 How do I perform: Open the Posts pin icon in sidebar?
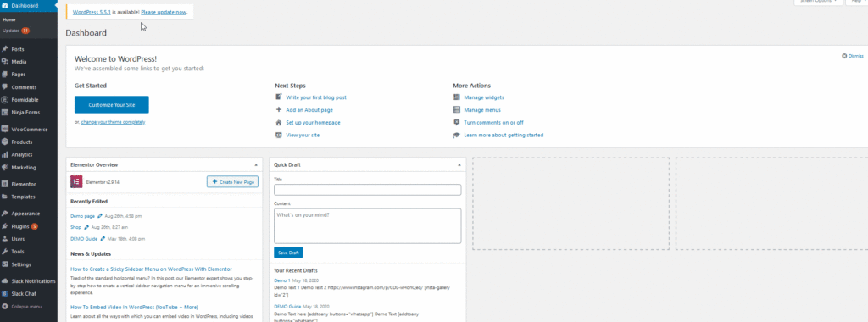[x=5, y=49]
